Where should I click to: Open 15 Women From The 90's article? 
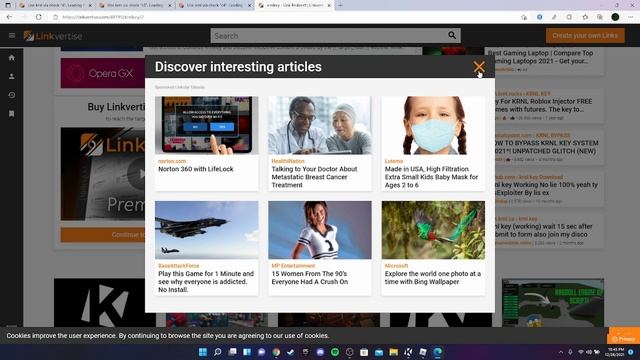(x=310, y=278)
